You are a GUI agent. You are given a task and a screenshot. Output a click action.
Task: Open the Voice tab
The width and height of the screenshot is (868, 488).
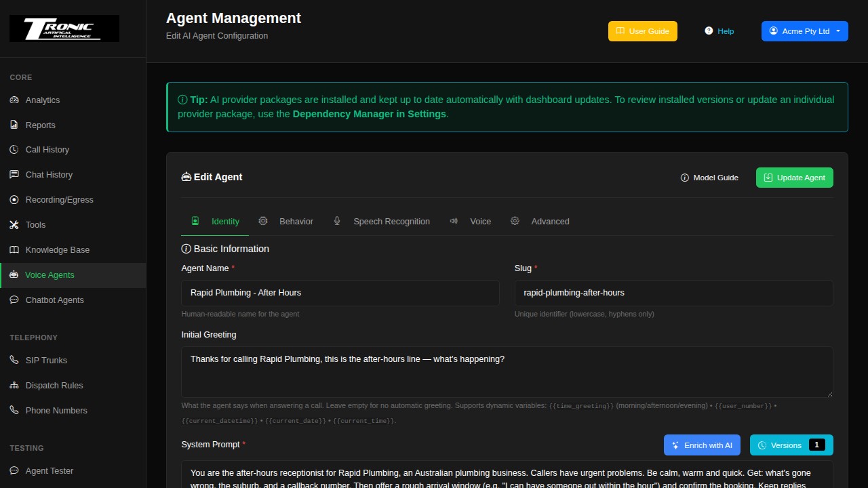point(471,222)
